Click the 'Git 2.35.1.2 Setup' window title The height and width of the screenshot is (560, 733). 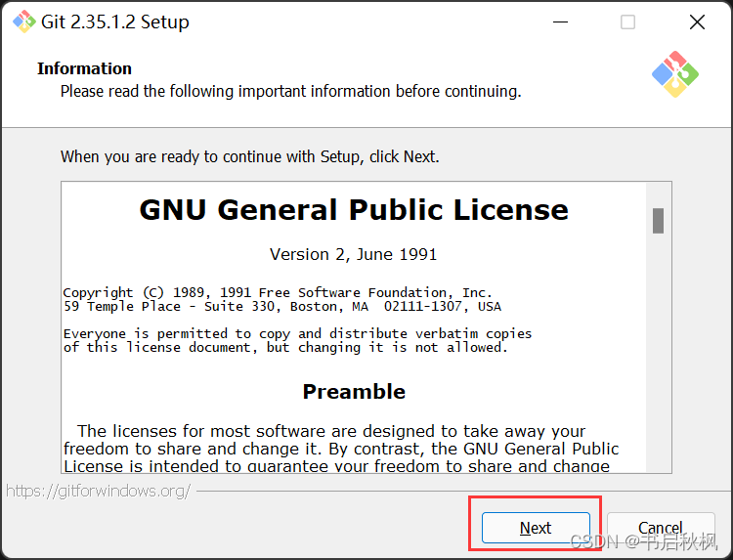[x=115, y=22]
